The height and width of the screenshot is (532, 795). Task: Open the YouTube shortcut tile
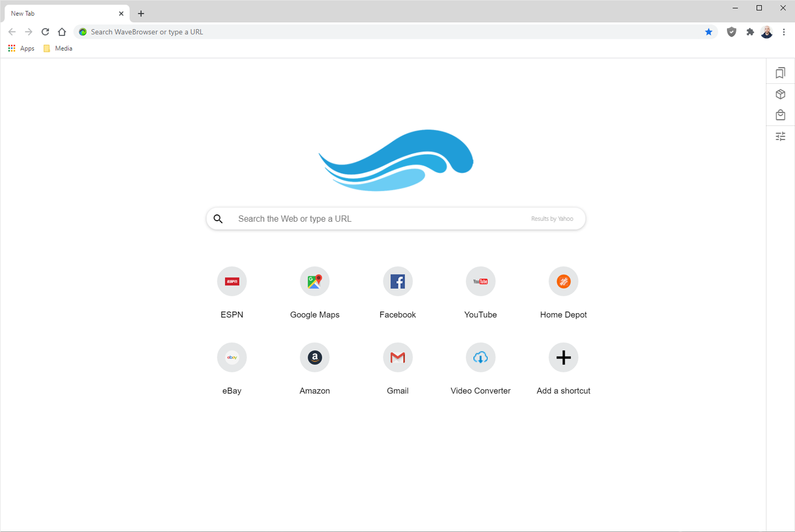(480, 282)
